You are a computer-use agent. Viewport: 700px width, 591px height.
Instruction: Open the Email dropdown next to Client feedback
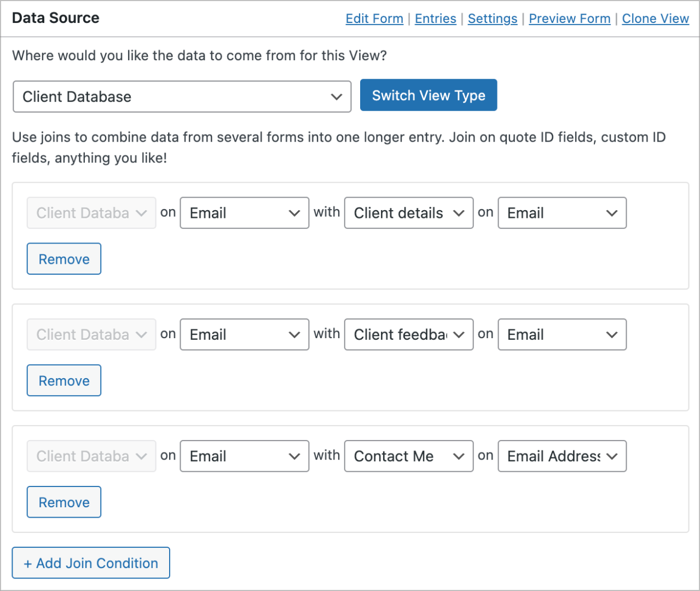(562, 334)
